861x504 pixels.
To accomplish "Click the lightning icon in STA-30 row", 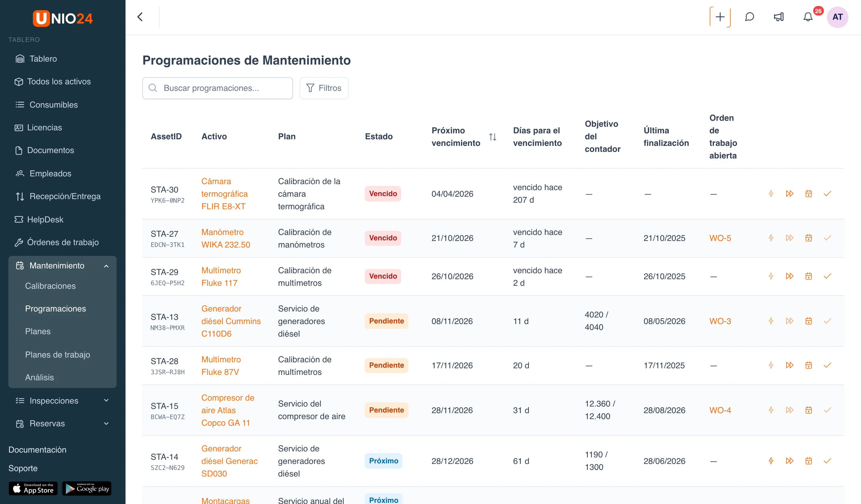I will point(771,194).
